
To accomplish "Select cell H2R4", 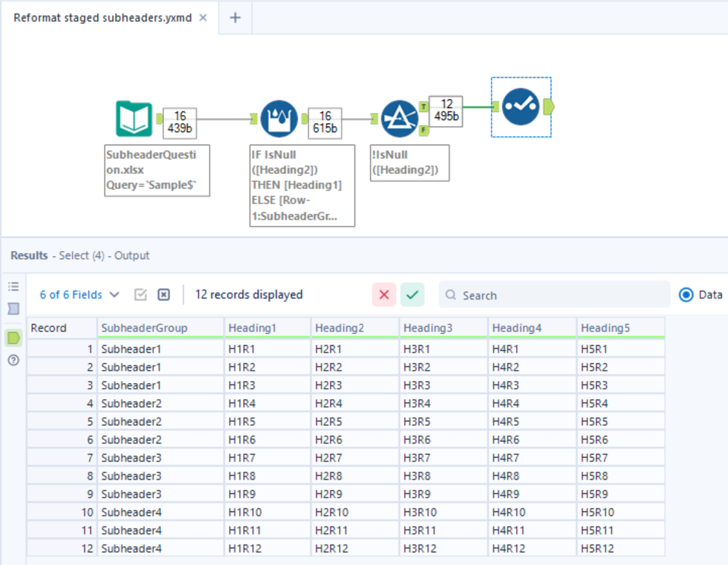I will coord(355,403).
